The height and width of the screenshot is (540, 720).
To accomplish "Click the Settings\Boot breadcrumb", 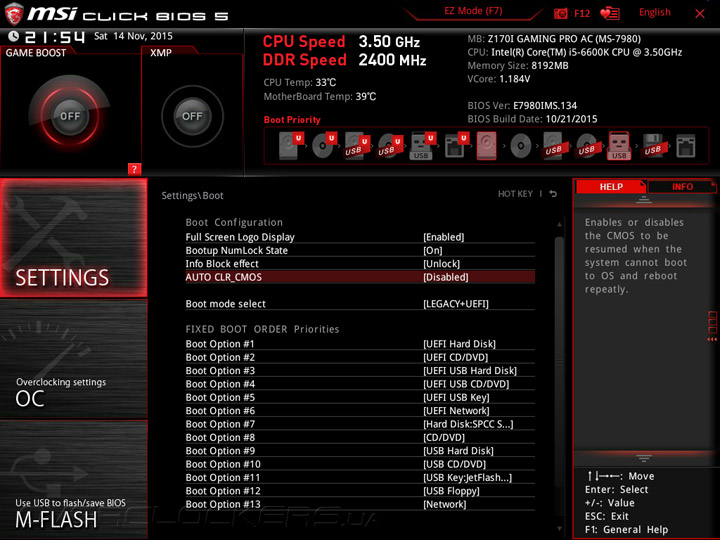I will coord(192,196).
